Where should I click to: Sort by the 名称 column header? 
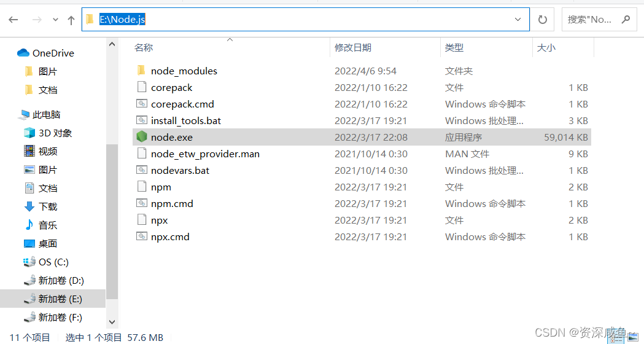[x=143, y=48]
